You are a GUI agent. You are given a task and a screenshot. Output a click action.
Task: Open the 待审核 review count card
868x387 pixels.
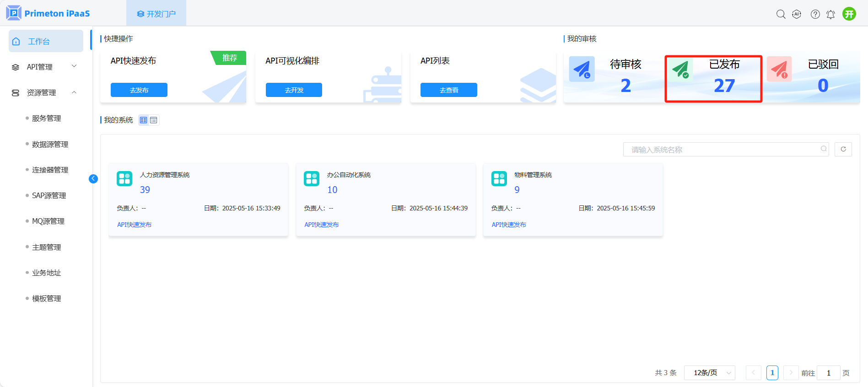[613, 76]
